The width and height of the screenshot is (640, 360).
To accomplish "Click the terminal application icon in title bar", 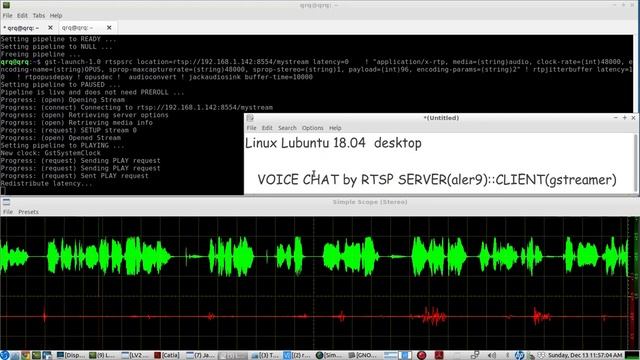I will coord(6,5).
